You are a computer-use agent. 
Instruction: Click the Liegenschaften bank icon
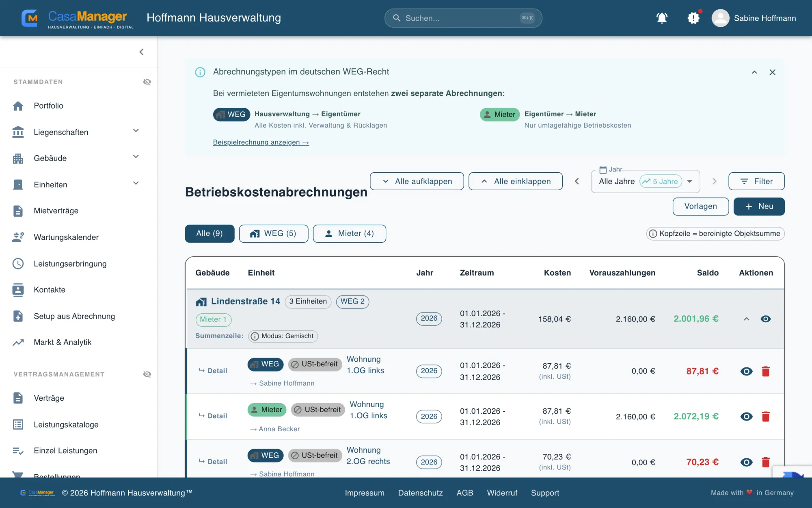(x=18, y=132)
